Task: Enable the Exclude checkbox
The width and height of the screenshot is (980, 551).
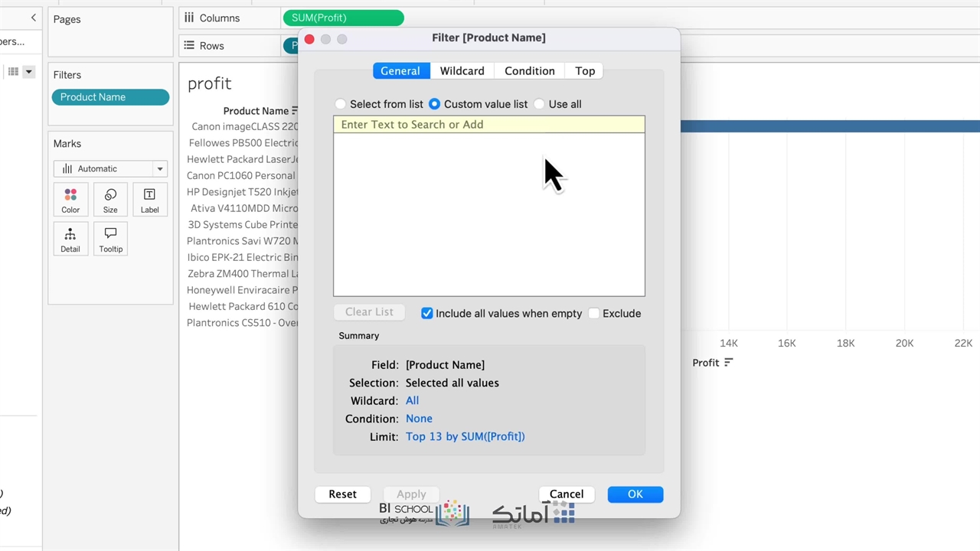Action: [594, 314]
